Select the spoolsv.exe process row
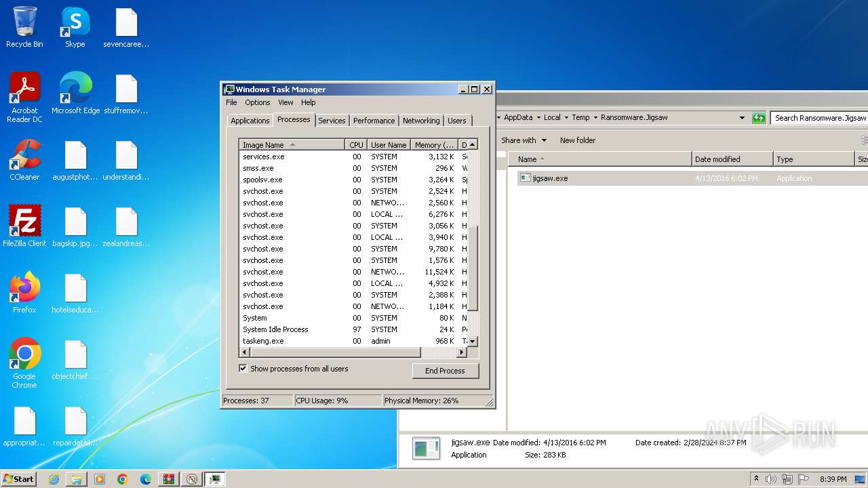 coord(353,180)
